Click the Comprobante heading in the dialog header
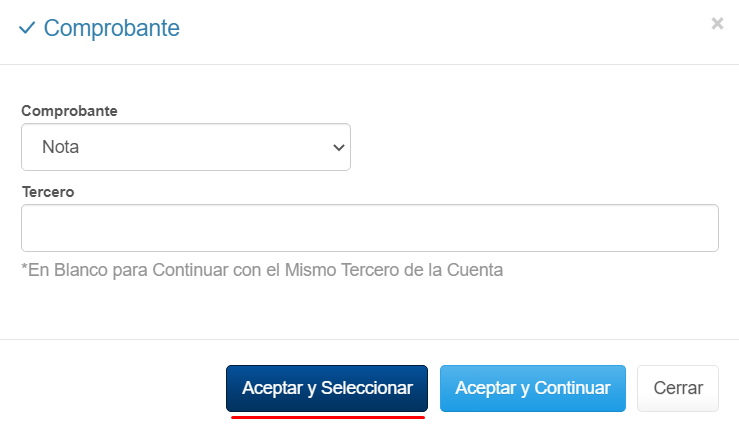 [x=112, y=28]
